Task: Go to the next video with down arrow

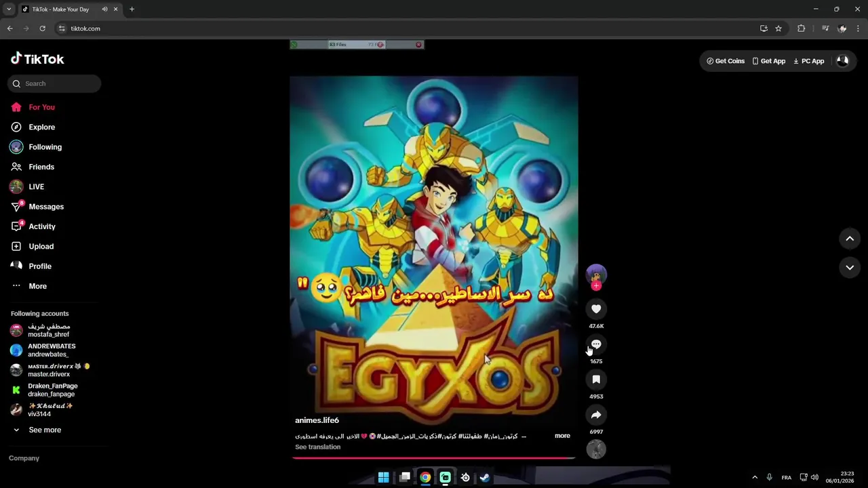Action: (x=850, y=268)
